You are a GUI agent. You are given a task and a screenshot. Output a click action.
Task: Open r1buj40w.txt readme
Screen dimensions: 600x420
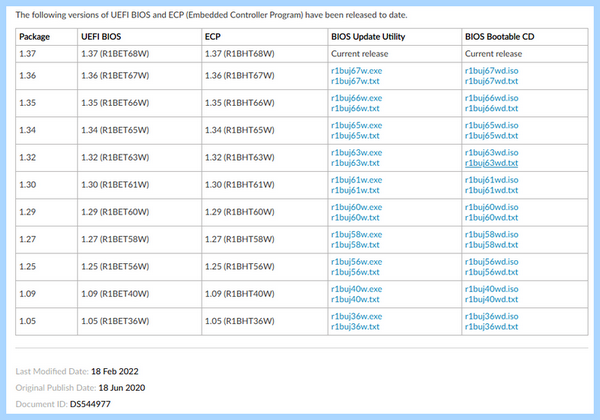355,300
